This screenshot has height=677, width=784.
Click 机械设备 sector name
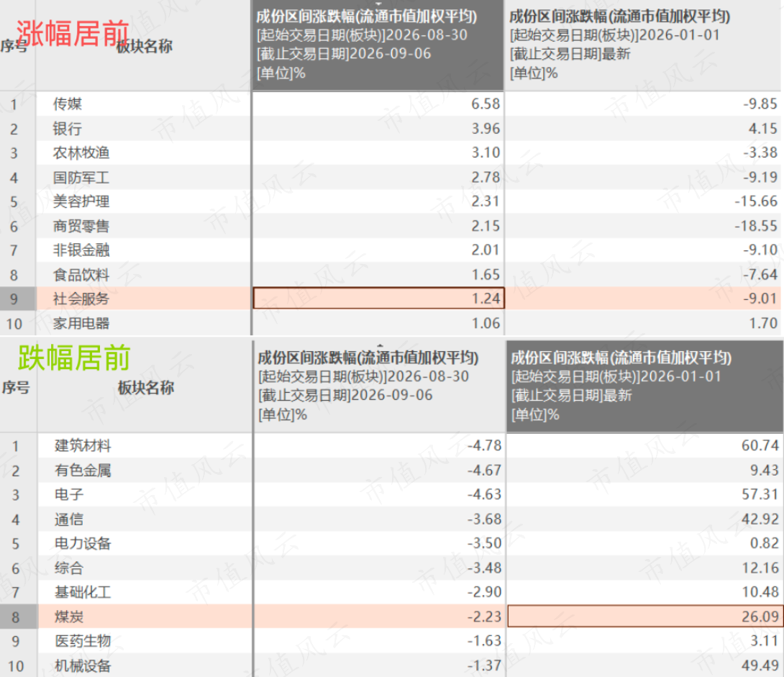(x=83, y=666)
